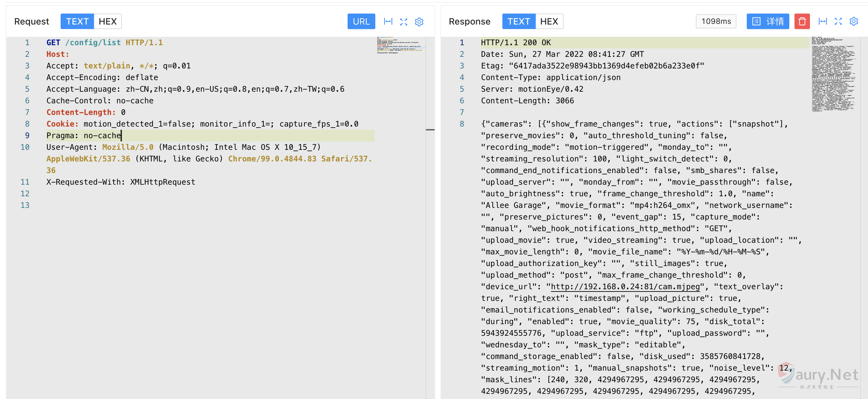
Task: Click the Response code minimap thumbnail
Action: (x=833, y=74)
